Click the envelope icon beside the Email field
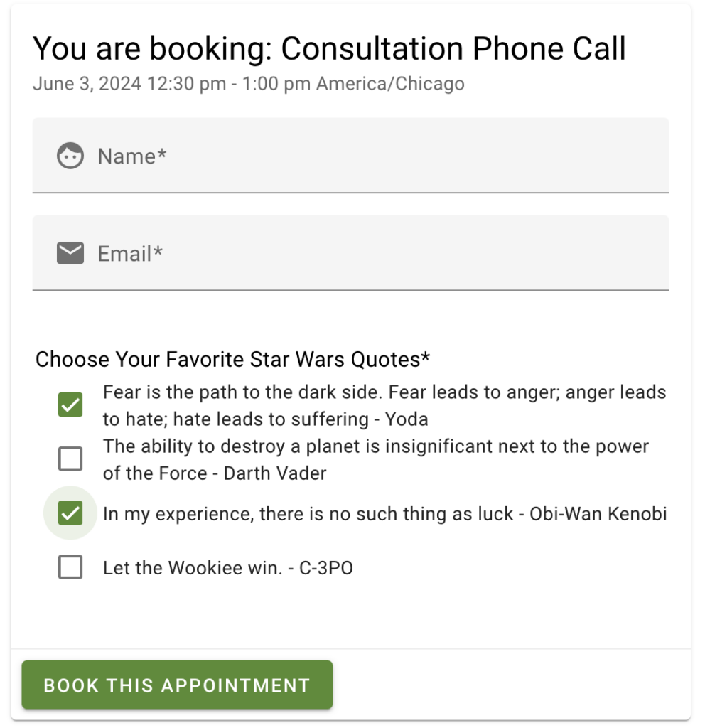Screen dimensions: 705x728 point(70,252)
